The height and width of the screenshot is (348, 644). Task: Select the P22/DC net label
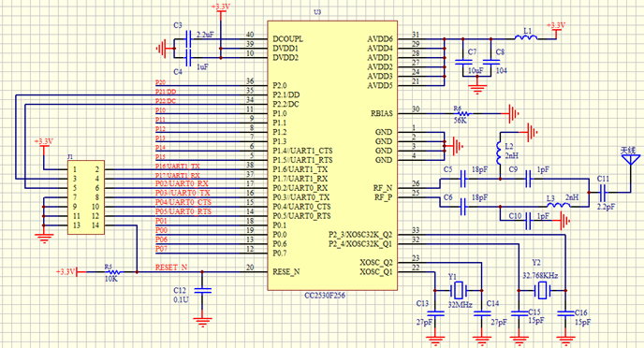pos(166,101)
